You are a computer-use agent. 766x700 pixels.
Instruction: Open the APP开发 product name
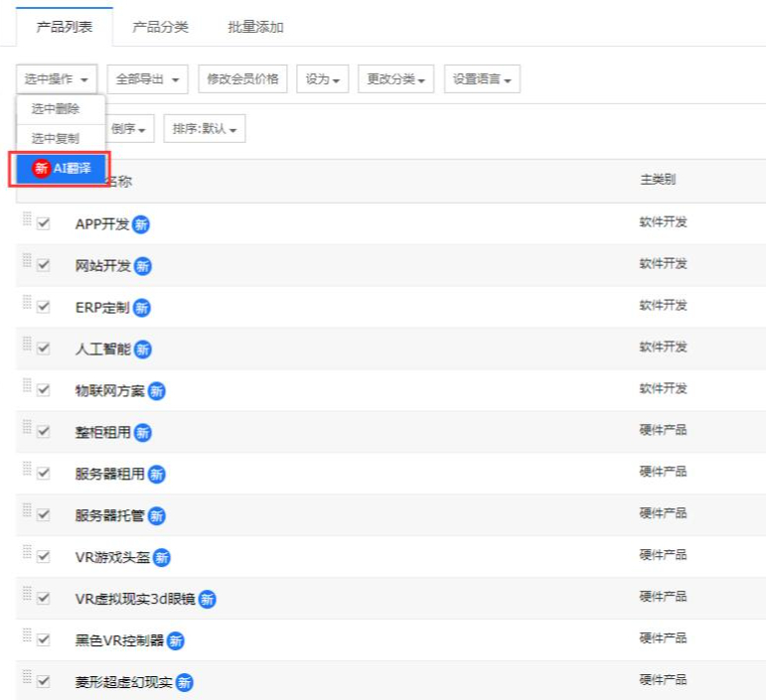[102, 224]
